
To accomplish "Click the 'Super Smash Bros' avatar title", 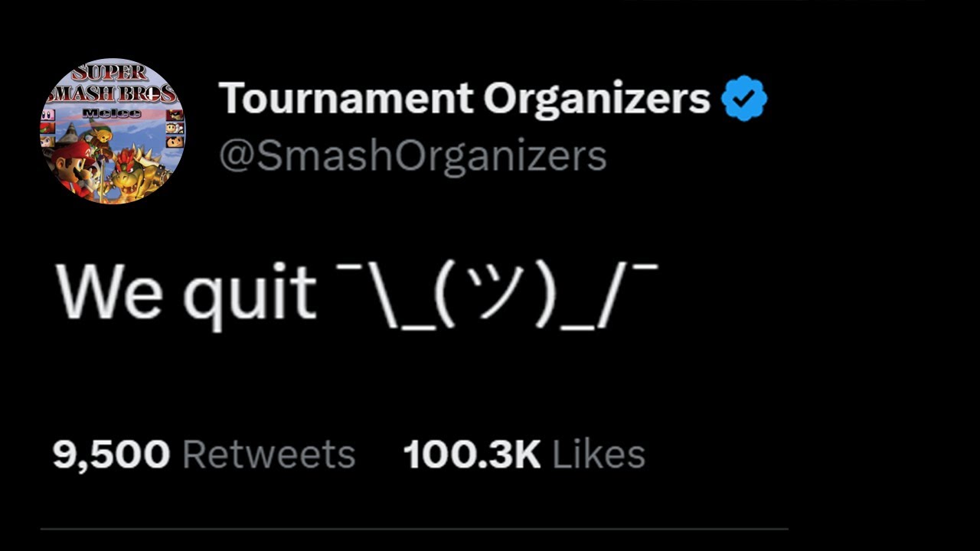I will [112, 84].
